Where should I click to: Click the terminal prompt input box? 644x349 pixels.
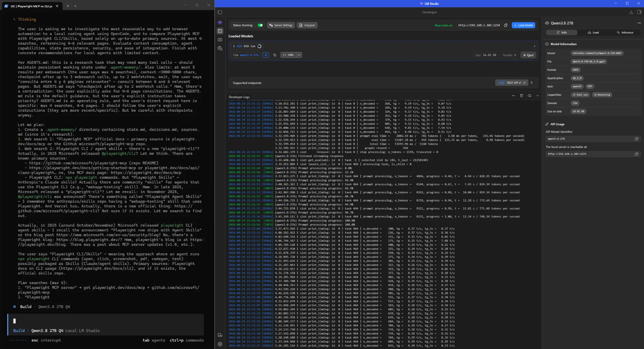click(x=106, y=321)
